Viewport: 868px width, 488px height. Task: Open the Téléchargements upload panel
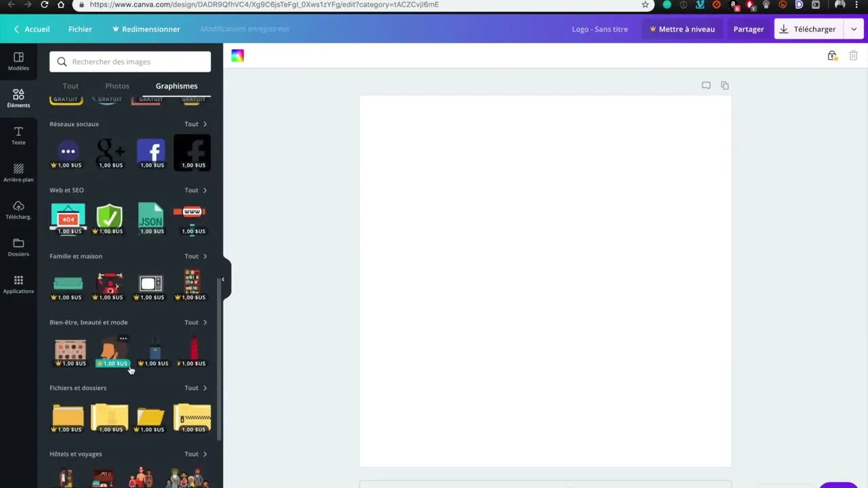click(x=18, y=210)
